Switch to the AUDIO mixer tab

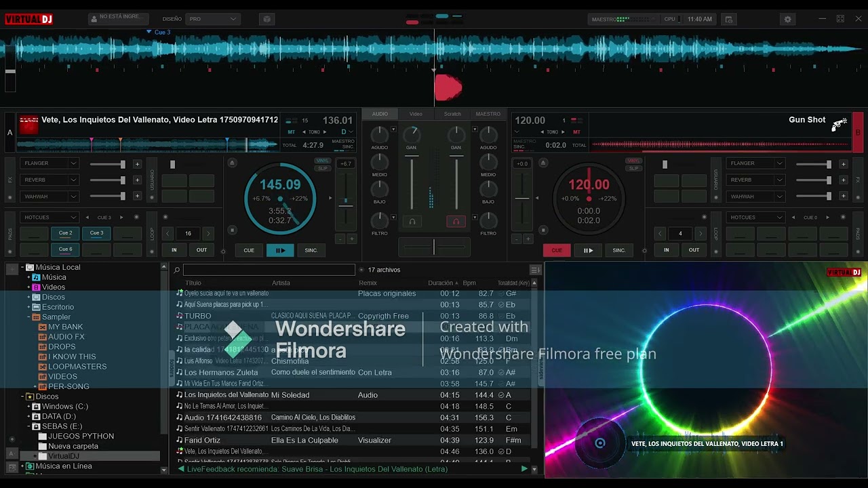(x=380, y=114)
